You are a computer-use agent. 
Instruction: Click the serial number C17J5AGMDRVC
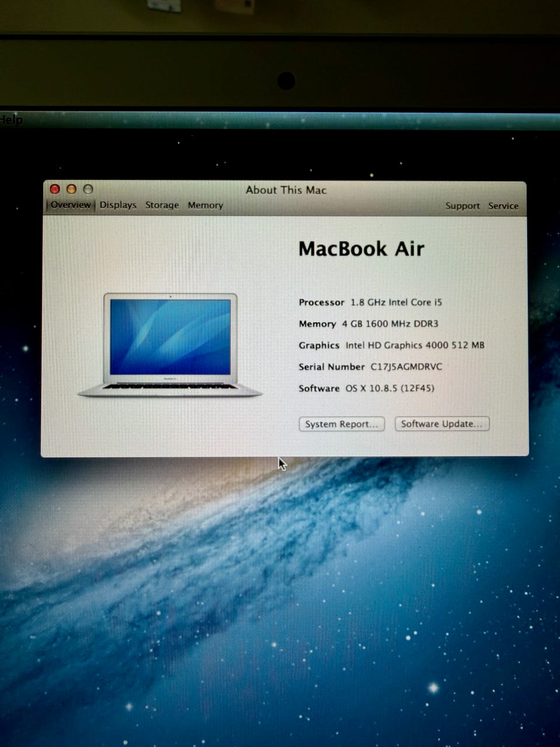point(407,366)
